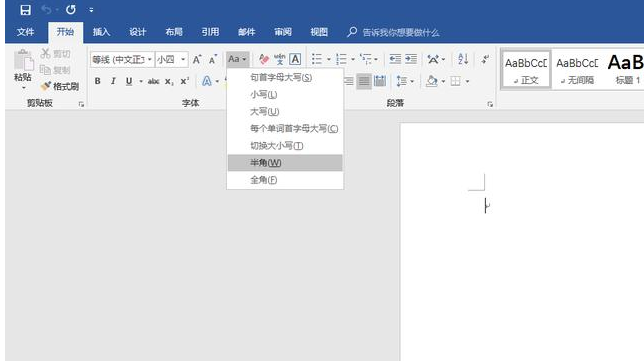644x361 pixels.
Task: Choose 小写(L) from menu
Action: pos(285,94)
